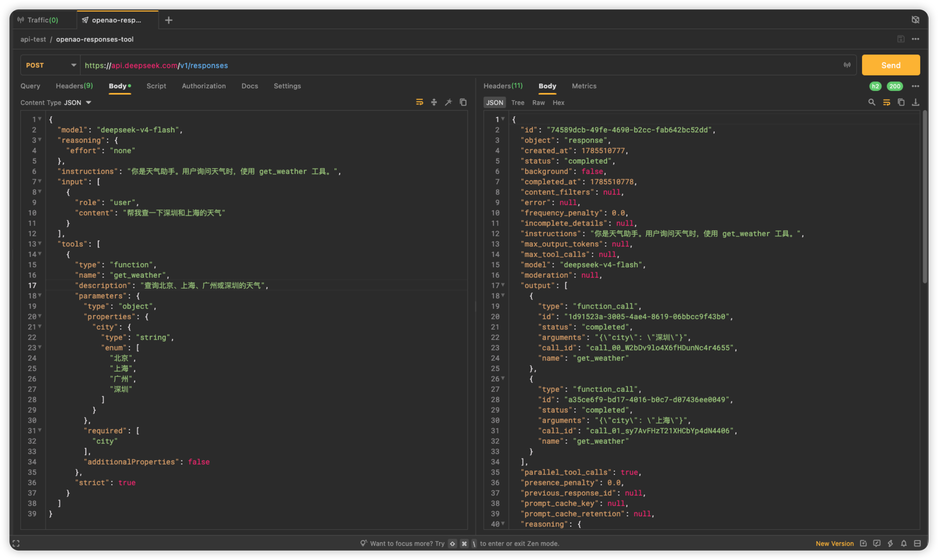This screenshot has width=938, height=560.
Task: Switch to the Traffic(0) tab
Action: click(x=37, y=20)
